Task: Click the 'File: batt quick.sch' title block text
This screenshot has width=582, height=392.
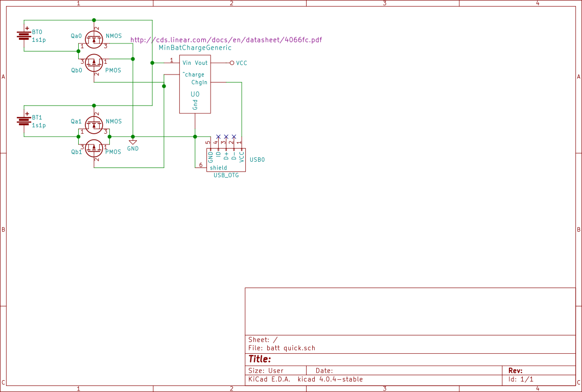Action: point(282,348)
